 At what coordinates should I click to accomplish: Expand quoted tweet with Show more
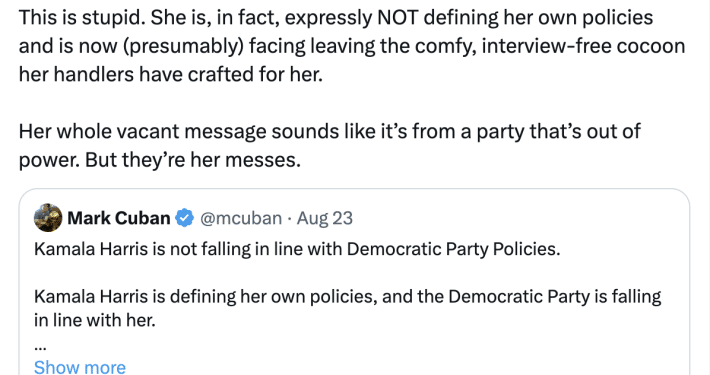pyautogui.click(x=80, y=367)
